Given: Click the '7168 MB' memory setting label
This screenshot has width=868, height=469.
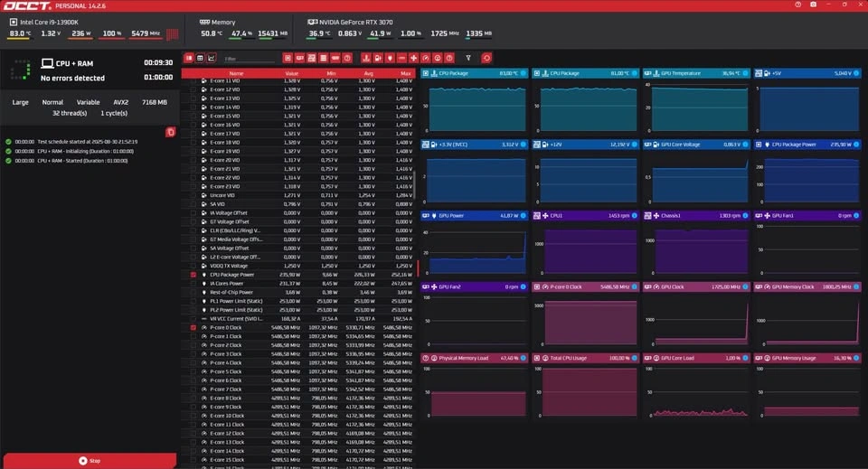Looking at the screenshot, I should click(x=155, y=102).
